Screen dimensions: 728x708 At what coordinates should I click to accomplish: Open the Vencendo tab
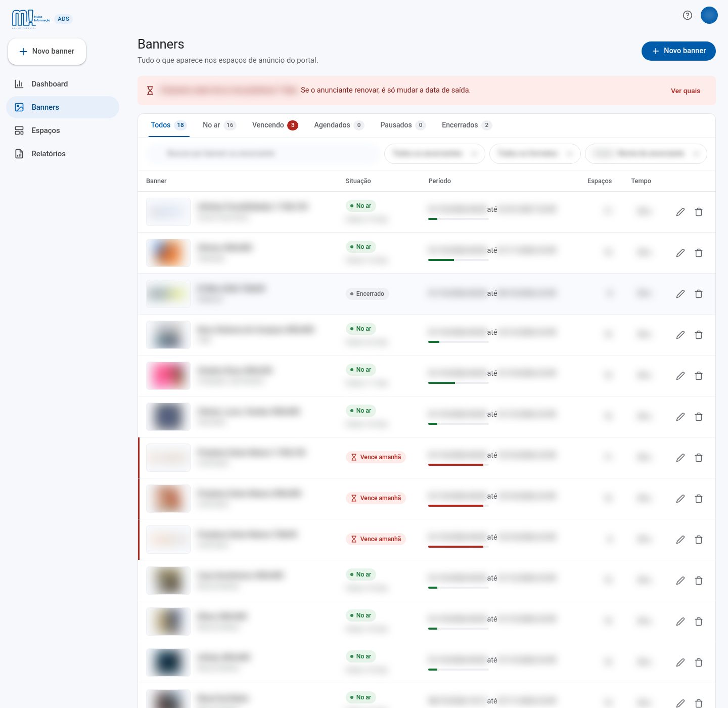tap(275, 125)
